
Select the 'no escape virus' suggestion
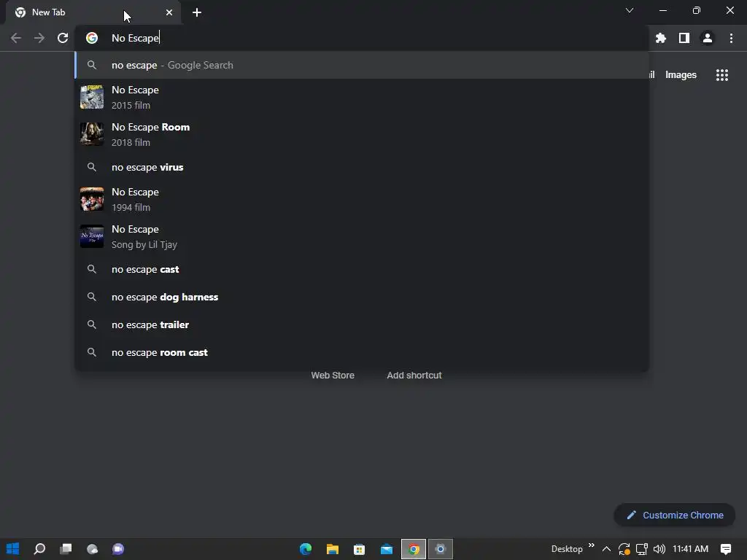coord(362,167)
